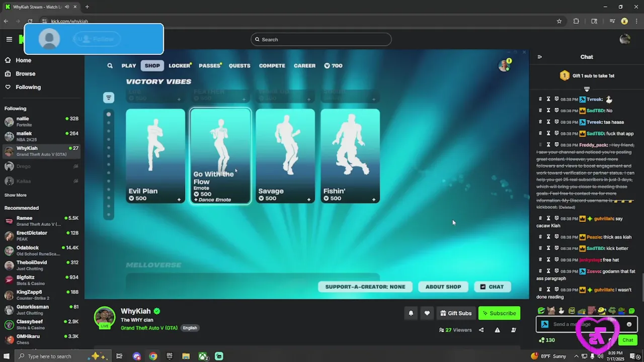Click the first green laughing emote
Image resolution: width=644 pixels, height=362 pixels.
pyautogui.click(x=541, y=311)
